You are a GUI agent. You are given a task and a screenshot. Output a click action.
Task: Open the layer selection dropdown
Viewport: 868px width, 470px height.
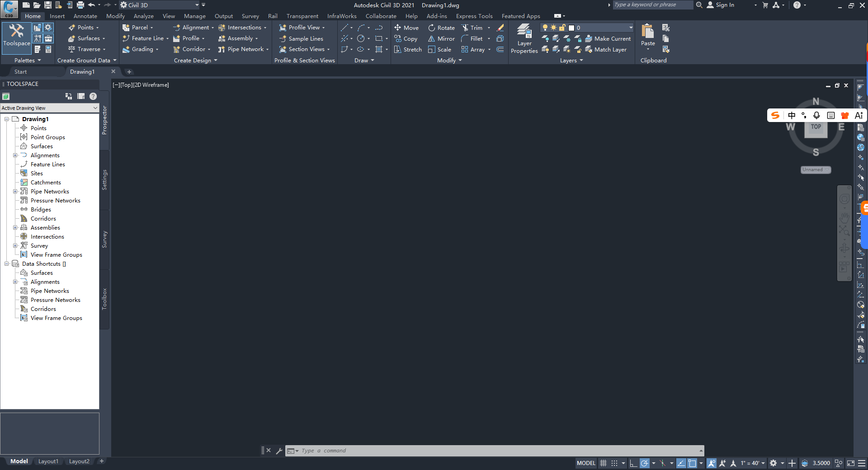[631, 28]
